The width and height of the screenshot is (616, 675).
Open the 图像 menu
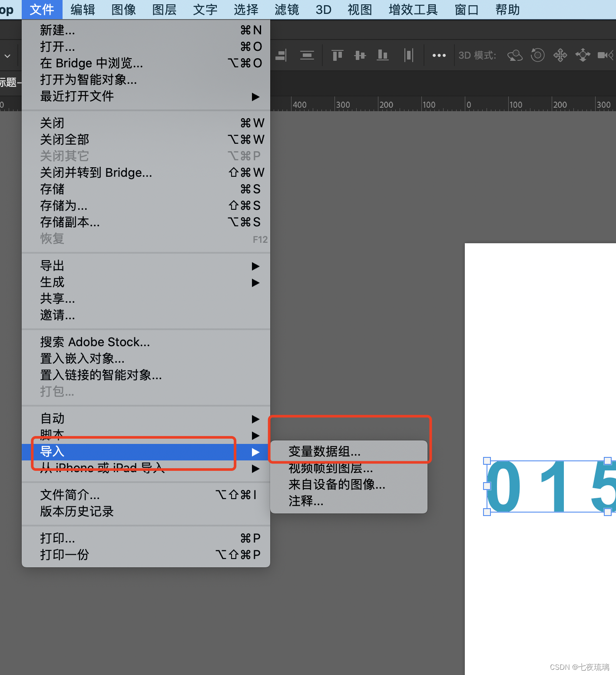123,10
